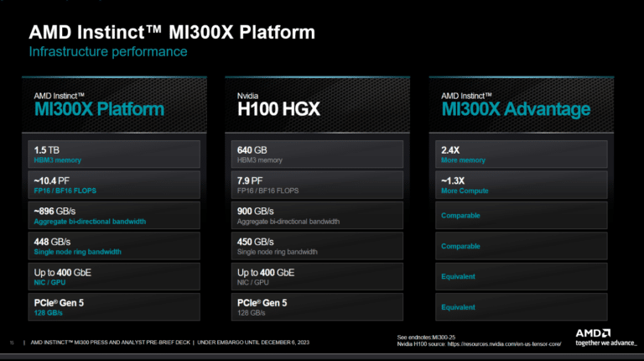Viewport: 644px width, 361px height.
Task: Click 'Comparable' in aggregate bandwidth row
Action: click(x=460, y=216)
